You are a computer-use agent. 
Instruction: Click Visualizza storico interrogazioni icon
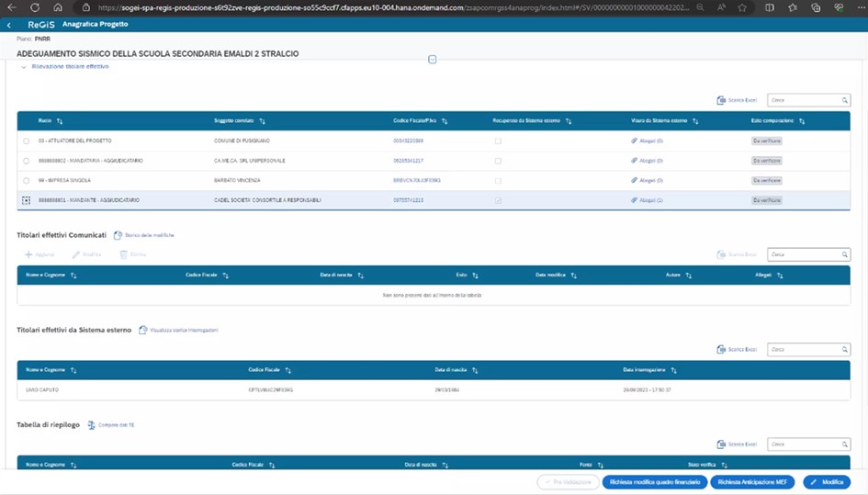[143, 330]
